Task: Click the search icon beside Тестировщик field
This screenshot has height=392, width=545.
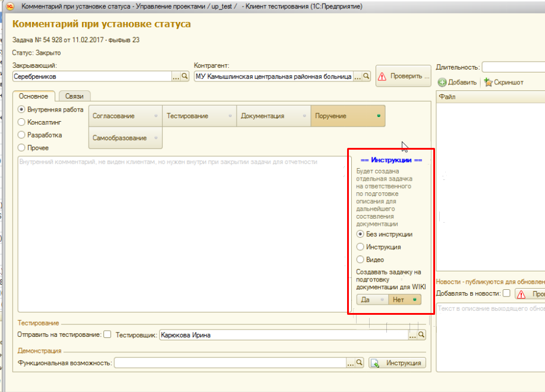Action: point(421,335)
